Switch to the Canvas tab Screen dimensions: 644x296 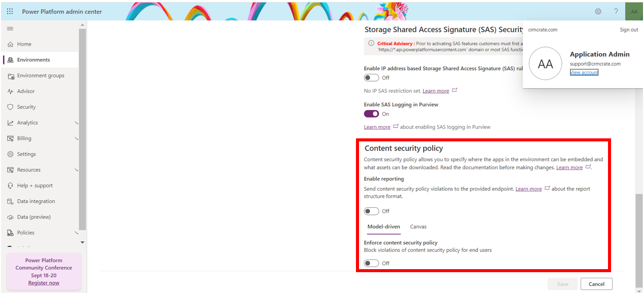point(418,227)
